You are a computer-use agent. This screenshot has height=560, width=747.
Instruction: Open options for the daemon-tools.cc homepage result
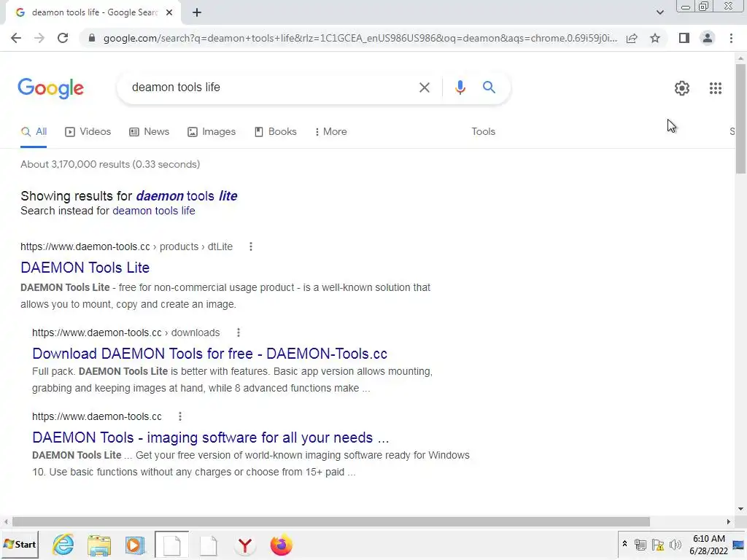click(179, 416)
